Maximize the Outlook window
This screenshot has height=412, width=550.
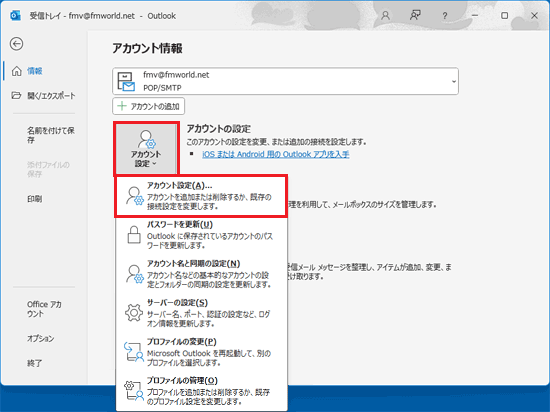504,16
